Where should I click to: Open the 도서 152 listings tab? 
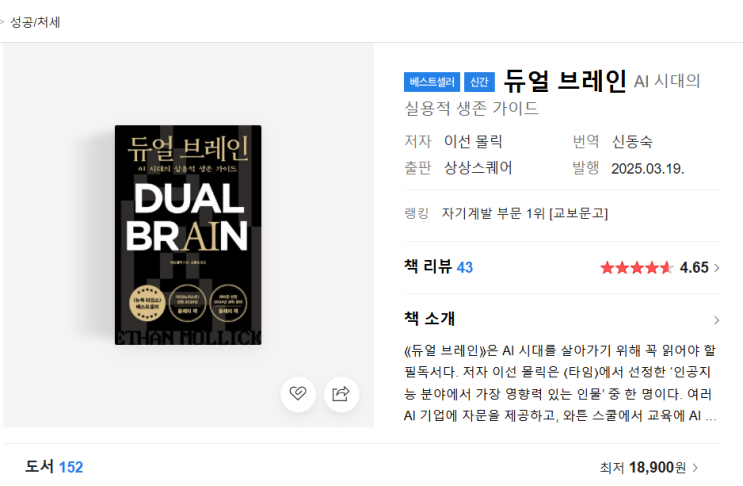[x=54, y=467]
